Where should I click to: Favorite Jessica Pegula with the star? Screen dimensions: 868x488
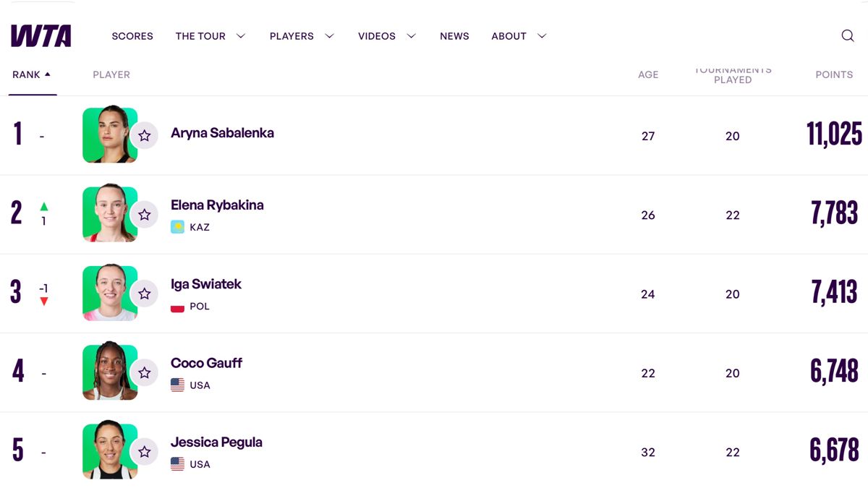[144, 452]
